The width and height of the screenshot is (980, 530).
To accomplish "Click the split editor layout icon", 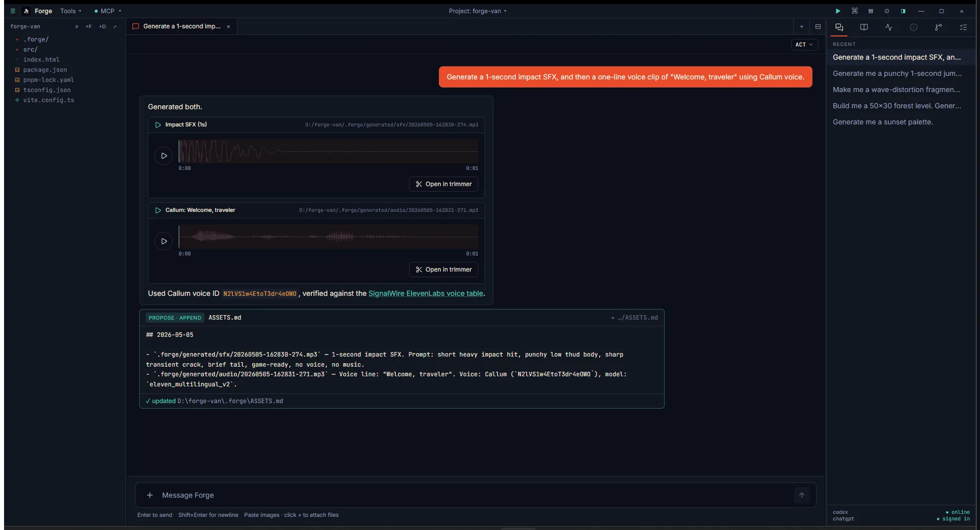I will coord(818,27).
